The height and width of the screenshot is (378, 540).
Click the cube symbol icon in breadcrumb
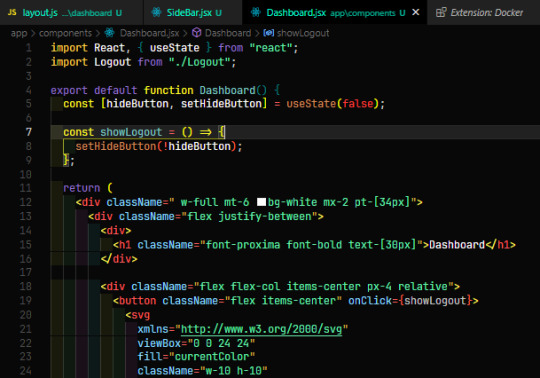(197, 33)
